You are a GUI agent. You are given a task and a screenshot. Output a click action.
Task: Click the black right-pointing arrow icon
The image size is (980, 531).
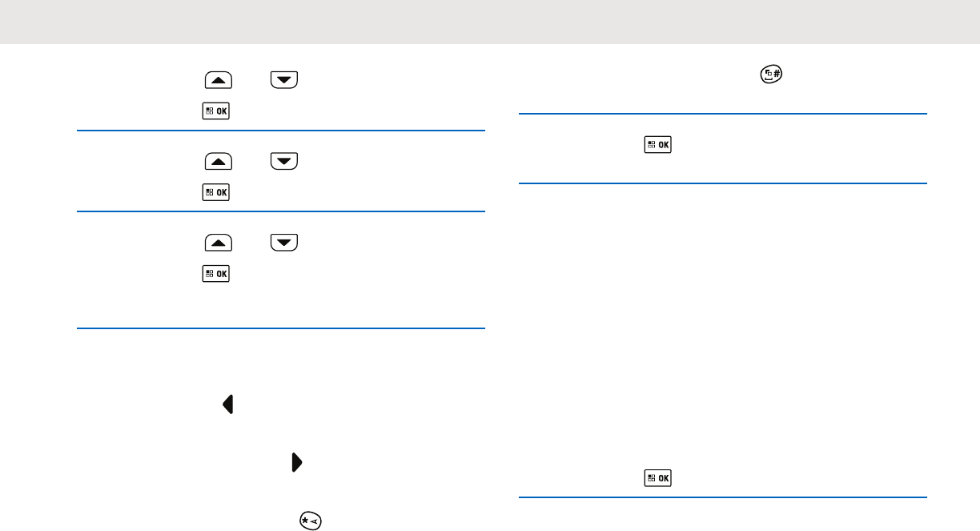(296, 463)
